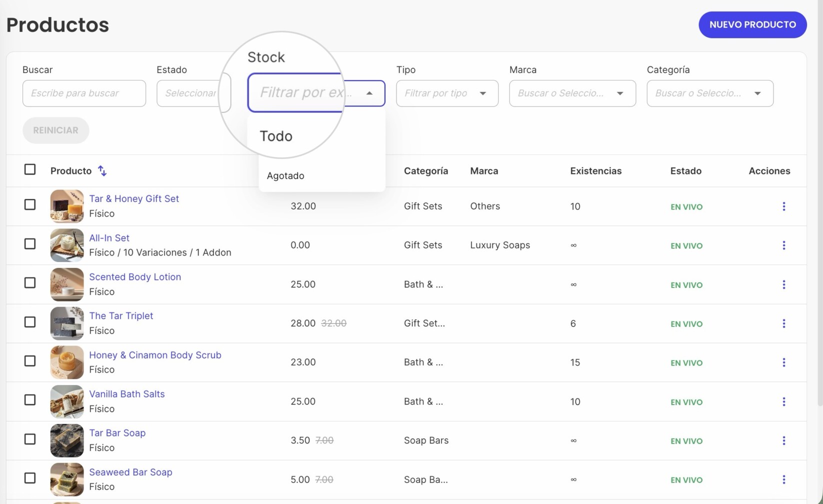823x504 pixels.
Task: Open the Tipo filter dropdown
Action: point(447,93)
